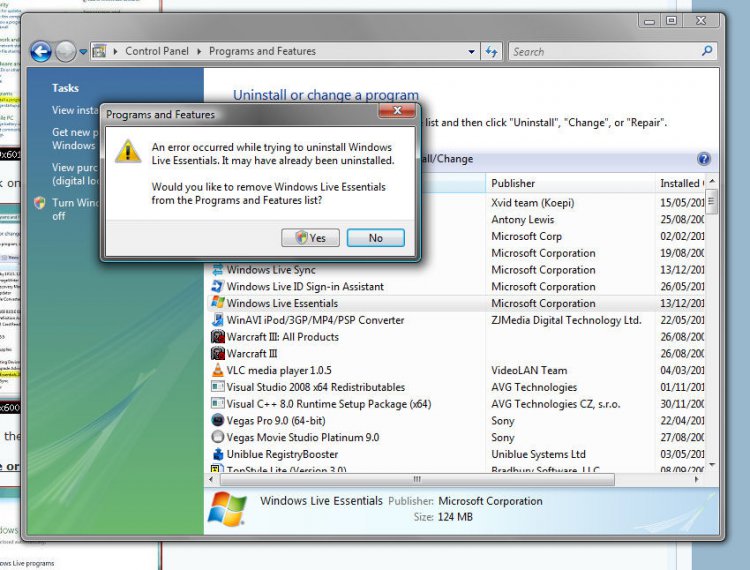Screen dimensions: 750x570
Task: Open the address bar history dropdown
Action: 471,52
